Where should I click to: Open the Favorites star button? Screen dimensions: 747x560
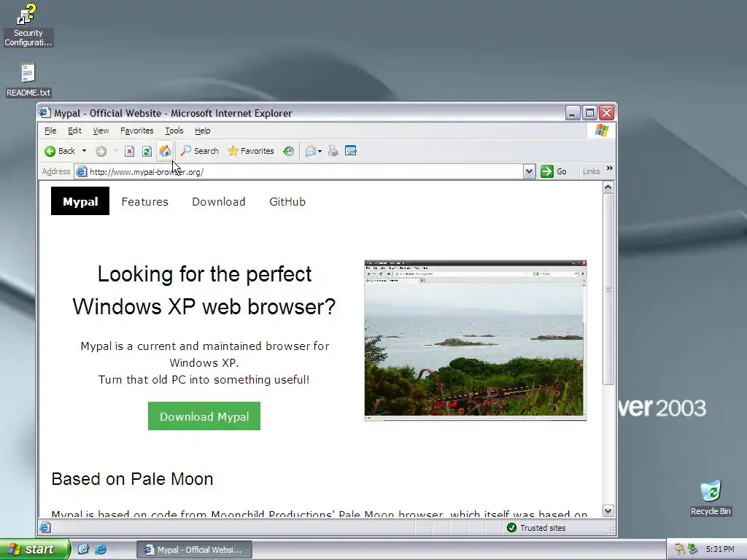point(251,151)
